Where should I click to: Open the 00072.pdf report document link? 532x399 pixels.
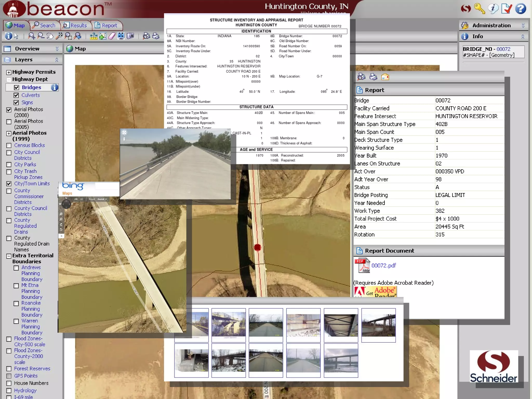[x=383, y=265]
